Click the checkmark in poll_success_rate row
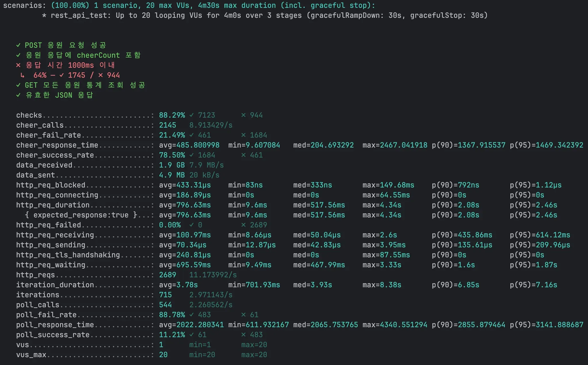The image size is (588, 365). coord(192,335)
